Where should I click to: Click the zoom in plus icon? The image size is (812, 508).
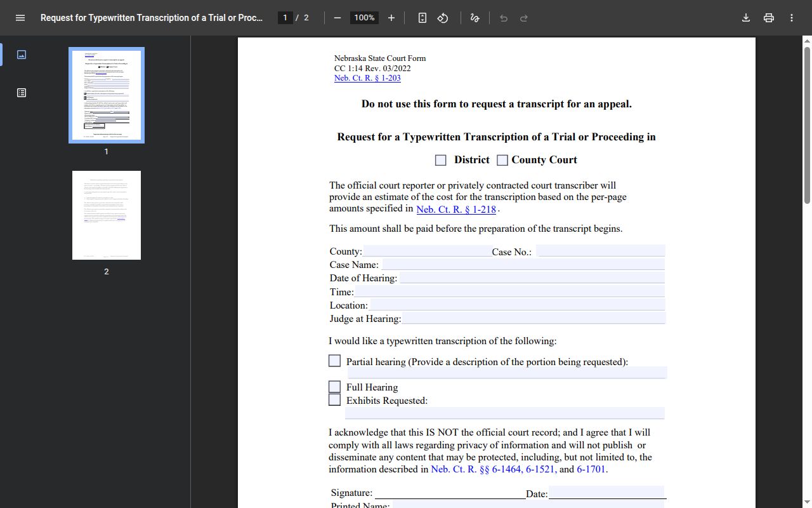(x=391, y=18)
